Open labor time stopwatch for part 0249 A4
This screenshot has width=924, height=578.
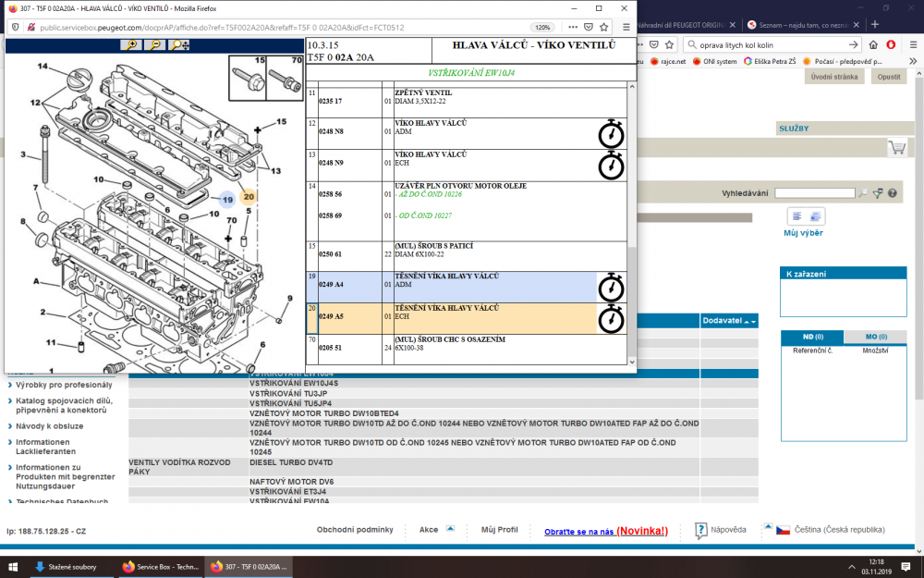click(x=611, y=287)
